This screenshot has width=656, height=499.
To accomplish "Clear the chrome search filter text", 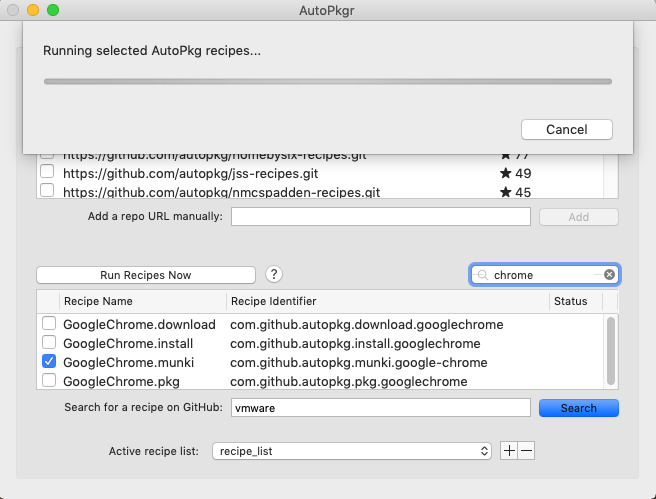I will 609,274.
